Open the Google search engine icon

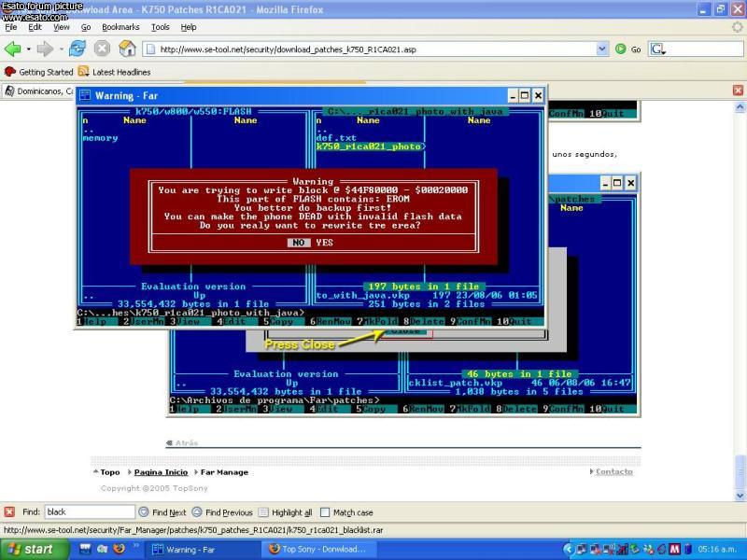658,49
